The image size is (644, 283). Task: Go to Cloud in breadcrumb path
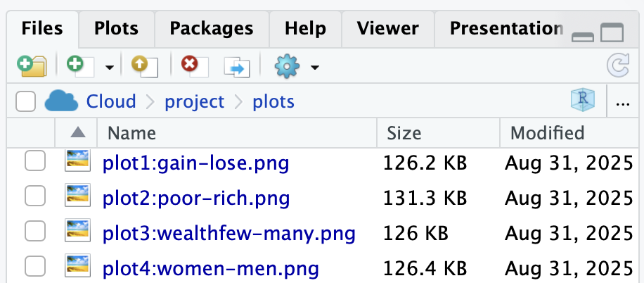(x=111, y=101)
